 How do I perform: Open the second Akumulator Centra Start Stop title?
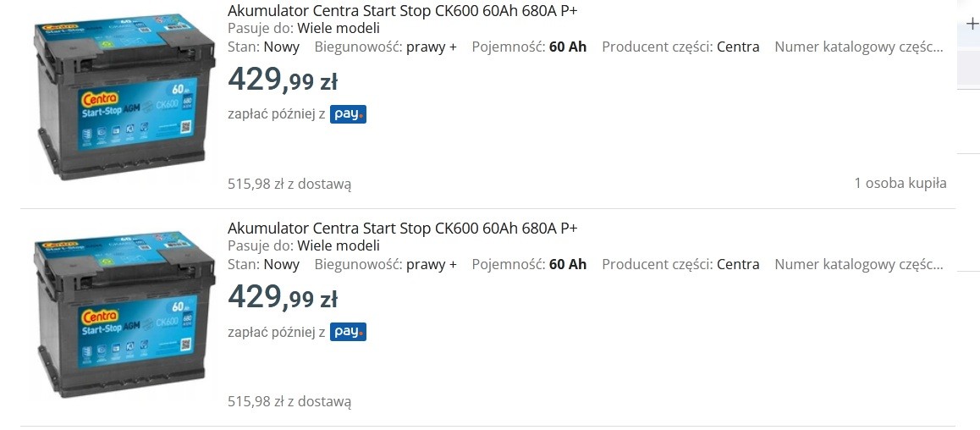click(402, 229)
